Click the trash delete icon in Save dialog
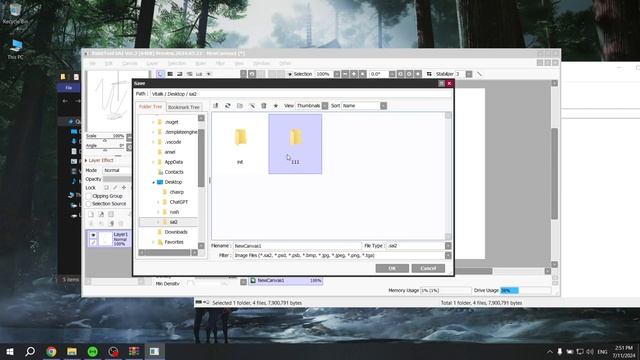This screenshot has width=640, height=360. point(264,106)
